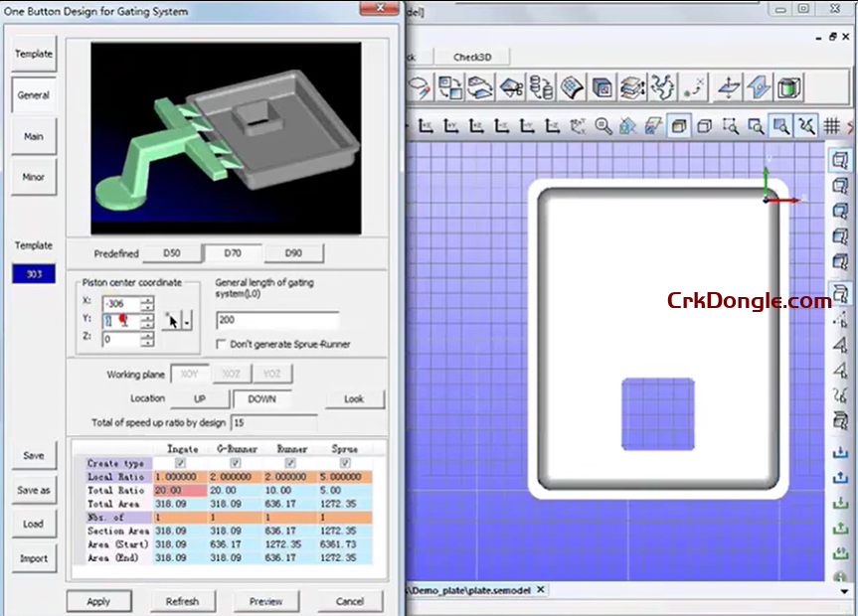Select the wireframe box display icon

(x=706, y=126)
